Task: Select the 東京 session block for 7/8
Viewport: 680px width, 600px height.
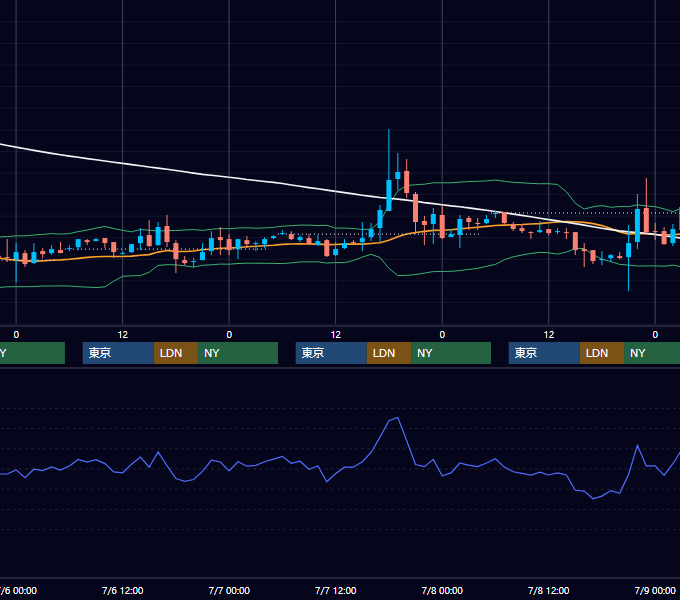Action: pyautogui.click(x=544, y=353)
